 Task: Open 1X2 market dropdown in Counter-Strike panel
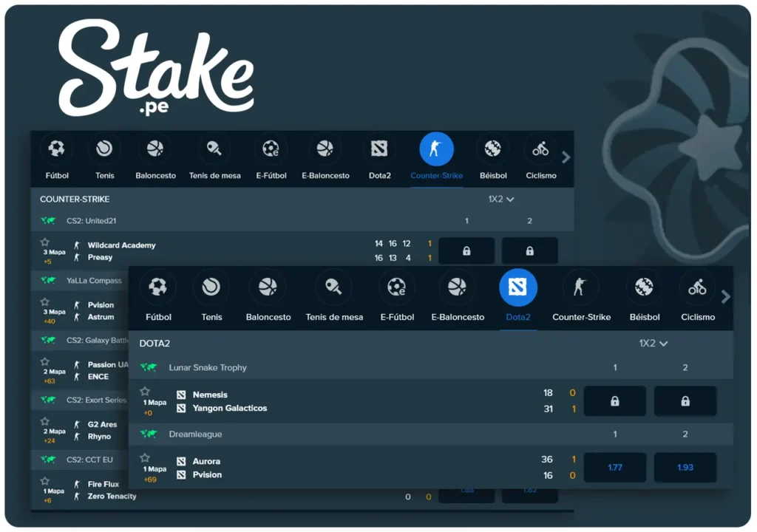[500, 199]
